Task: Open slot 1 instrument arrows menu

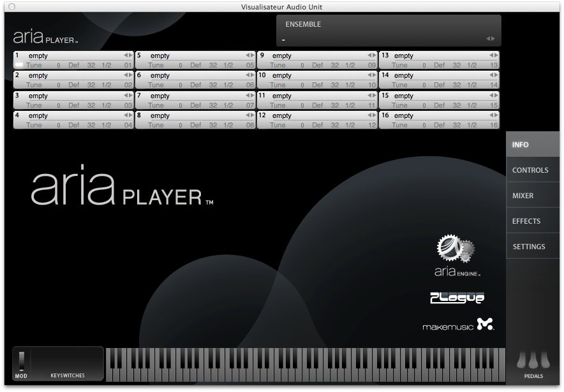Action: pyautogui.click(x=128, y=55)
